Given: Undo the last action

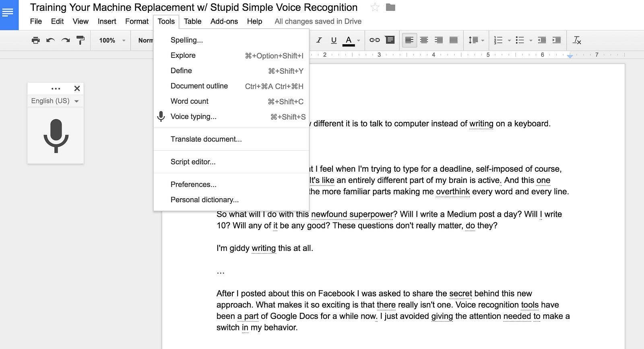Looking at the screenshot, I should click(x=50, y=40).
